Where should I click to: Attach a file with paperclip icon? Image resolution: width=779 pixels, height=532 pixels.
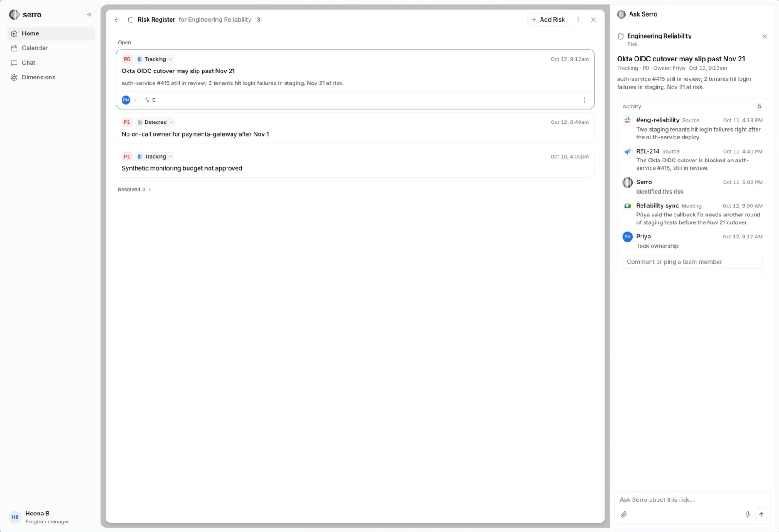[624, 515]
